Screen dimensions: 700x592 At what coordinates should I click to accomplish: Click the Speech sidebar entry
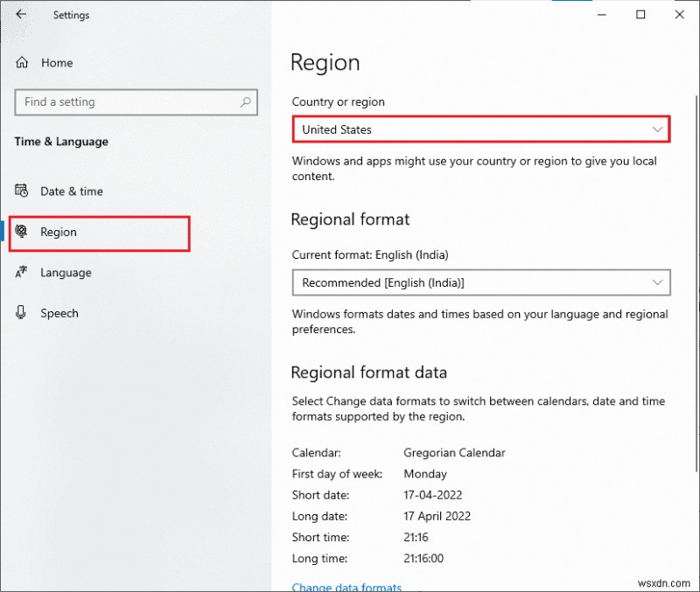(x=60, y=313)
